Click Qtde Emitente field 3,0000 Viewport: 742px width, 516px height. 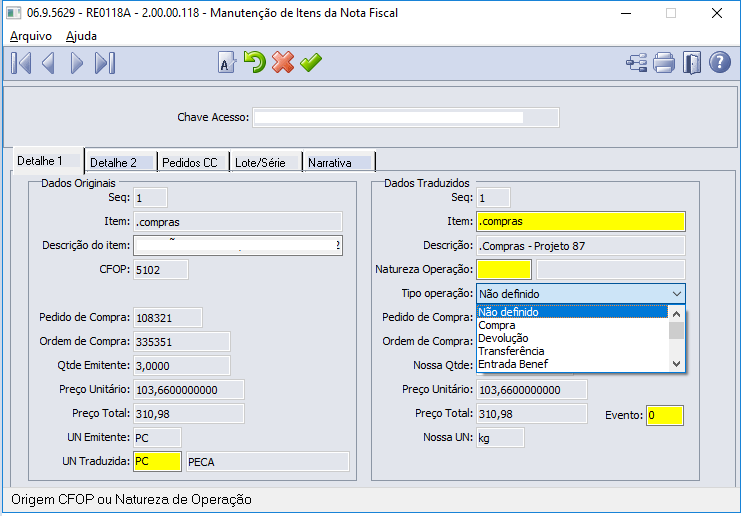[x=182, y=366]
